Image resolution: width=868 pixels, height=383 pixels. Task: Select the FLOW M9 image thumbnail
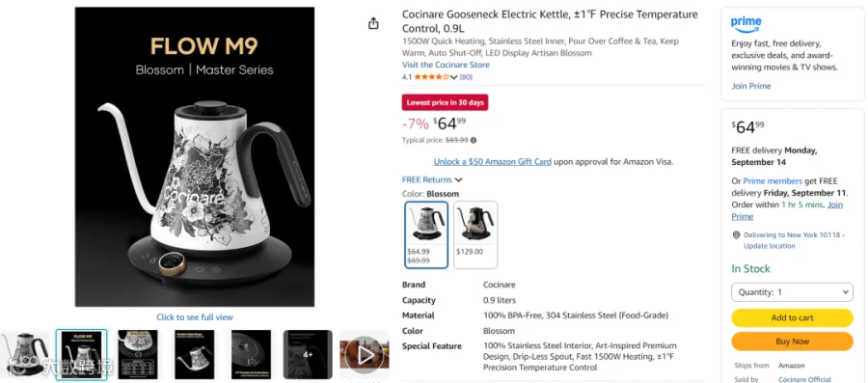pos(81,354)
